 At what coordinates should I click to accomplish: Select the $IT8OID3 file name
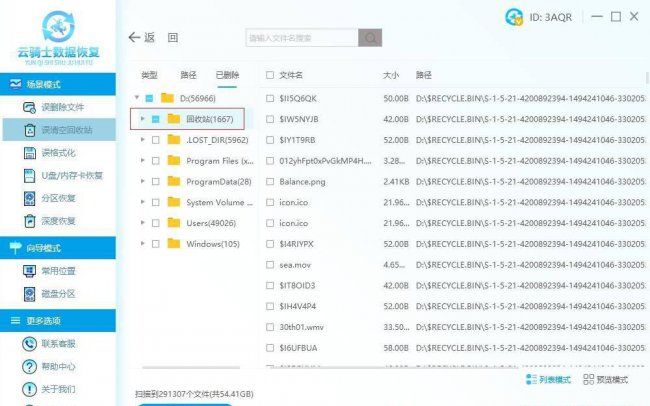(297, 285)
